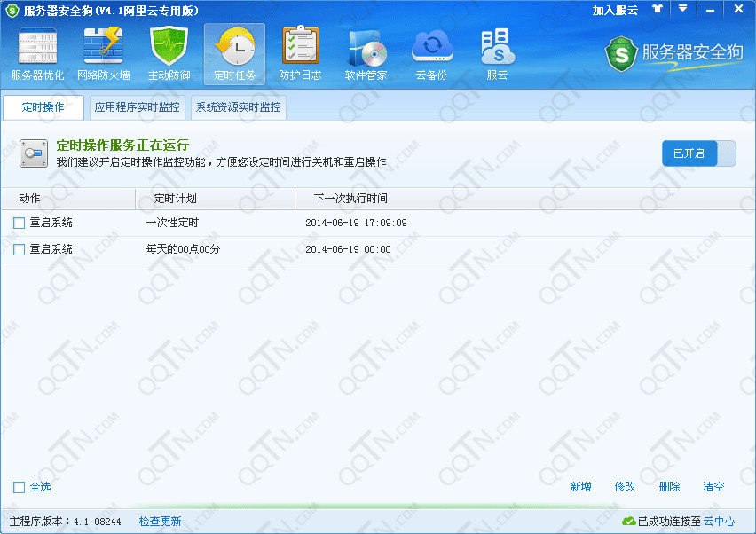Screen dimensions: 756x534
Task: Click the scheduled operation service status icon
Action: (34, 153)
